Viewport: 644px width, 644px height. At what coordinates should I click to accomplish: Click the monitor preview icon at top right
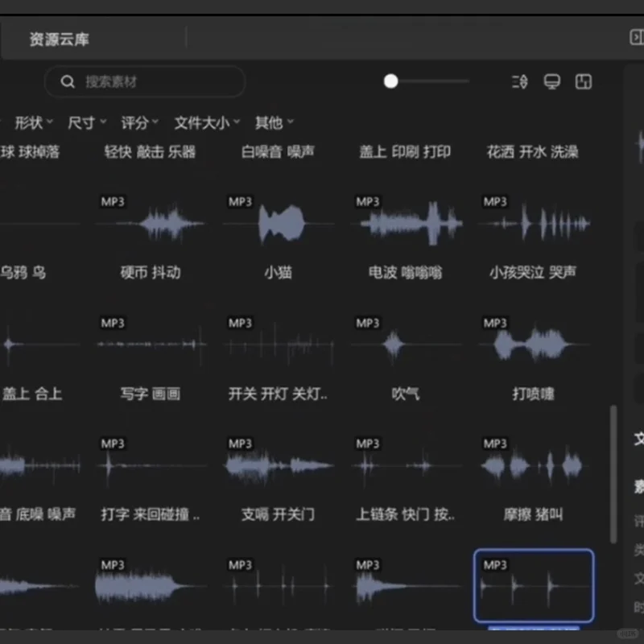point(551,81)
